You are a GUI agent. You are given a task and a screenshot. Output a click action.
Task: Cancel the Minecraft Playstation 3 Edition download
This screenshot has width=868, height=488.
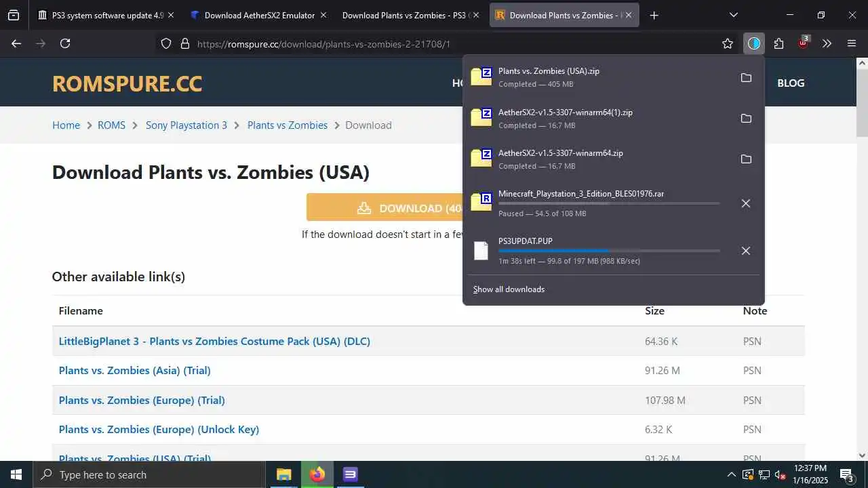point(746,203)
